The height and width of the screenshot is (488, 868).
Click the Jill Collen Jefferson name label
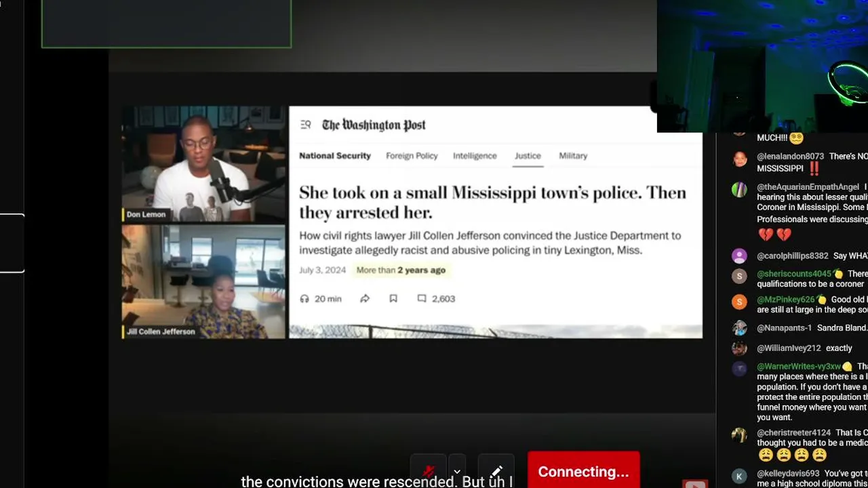[x=161, y=331]
